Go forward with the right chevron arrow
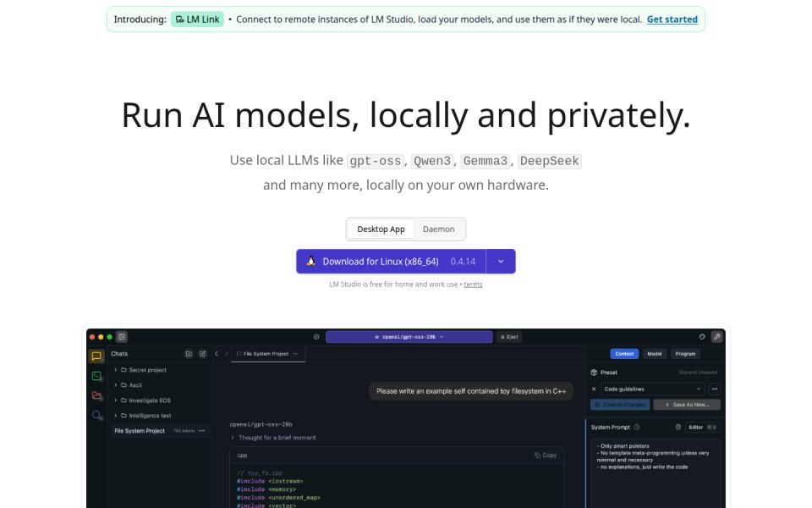Screen dimensions: 812x508 (x=226, y=354)
